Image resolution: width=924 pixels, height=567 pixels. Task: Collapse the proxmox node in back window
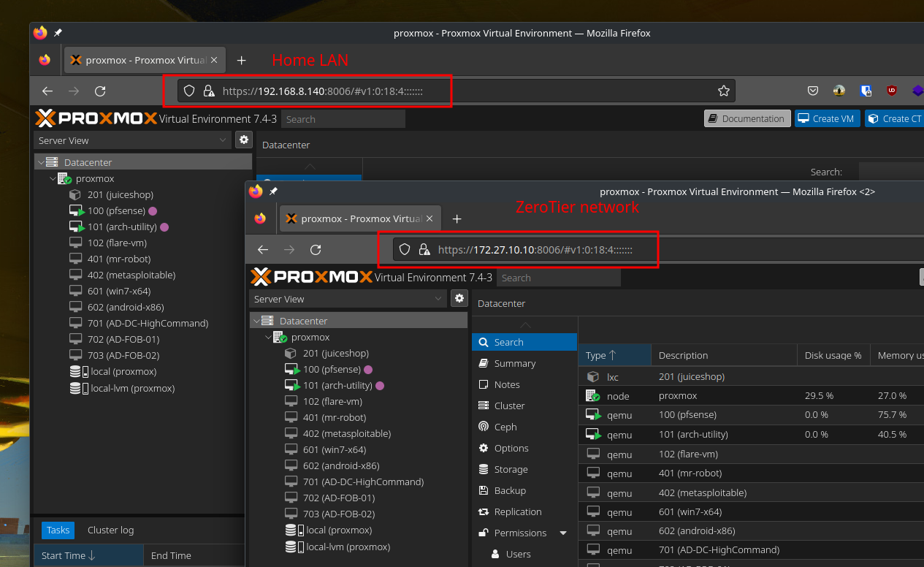pyautogui.click(x=52, y=178)
